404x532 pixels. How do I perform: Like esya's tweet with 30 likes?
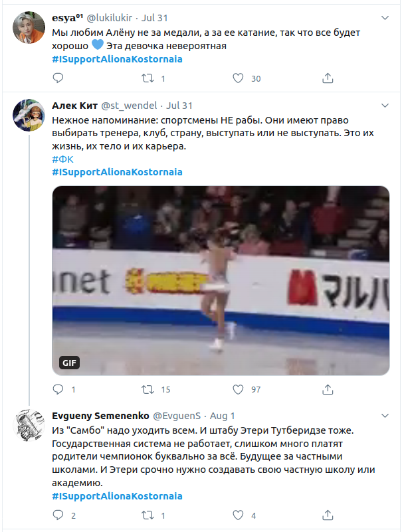pos(238,78)
